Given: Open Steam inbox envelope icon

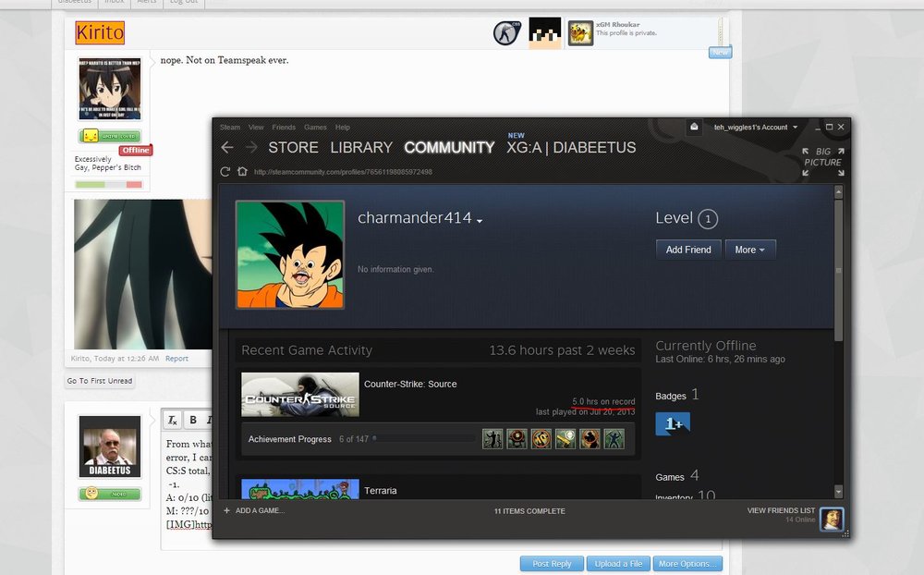Looking at the screenshot, I should click(694, 127).
